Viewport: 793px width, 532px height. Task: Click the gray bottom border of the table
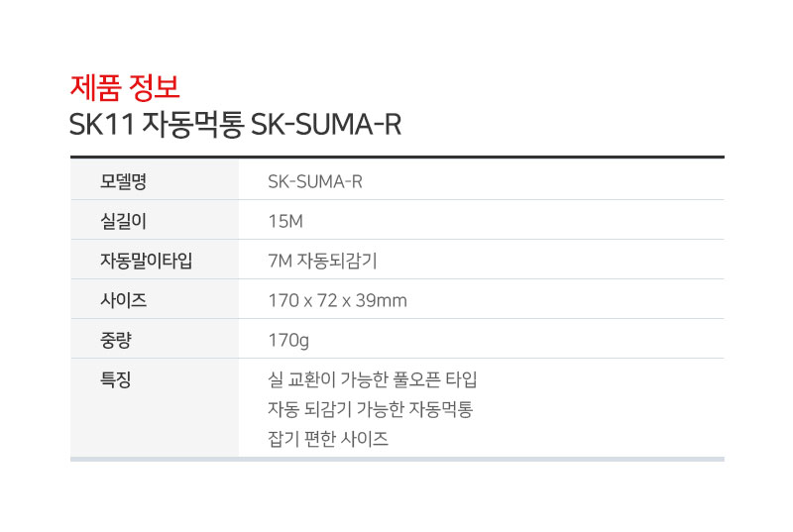[x=397, y=460]
